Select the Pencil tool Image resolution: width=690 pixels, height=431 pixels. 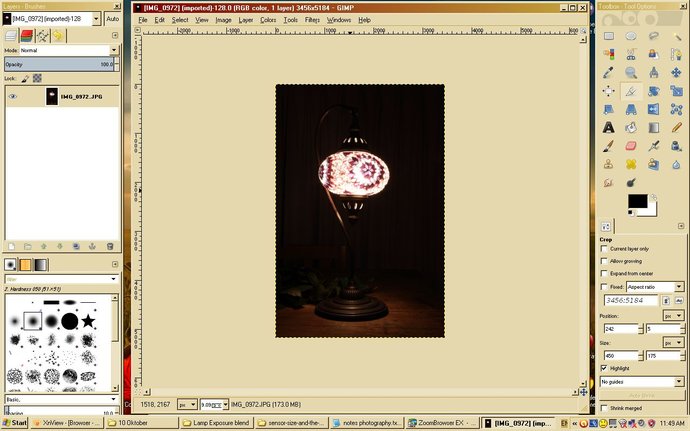[676, 127]
